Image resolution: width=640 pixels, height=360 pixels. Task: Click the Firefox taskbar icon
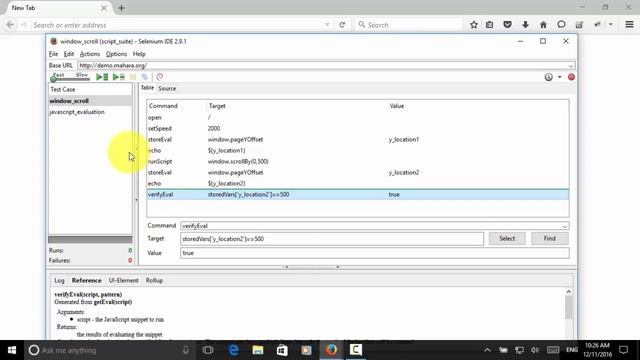[x=331, y=350]
